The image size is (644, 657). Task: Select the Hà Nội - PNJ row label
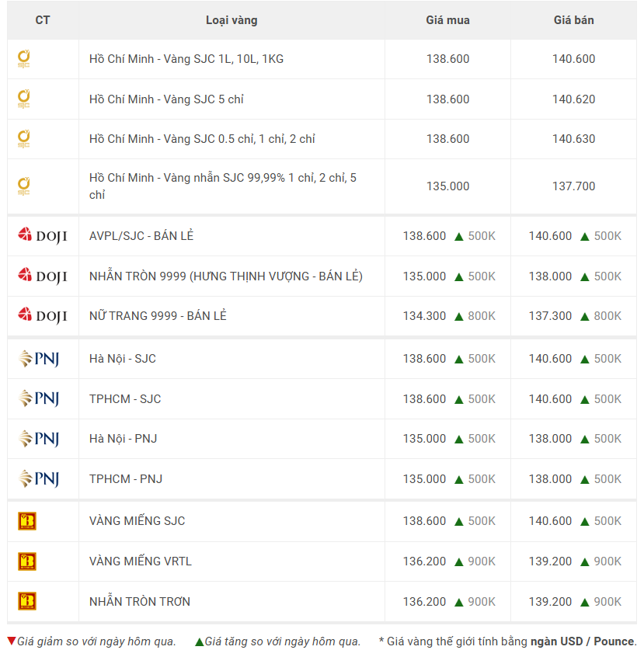click(123, 439)
